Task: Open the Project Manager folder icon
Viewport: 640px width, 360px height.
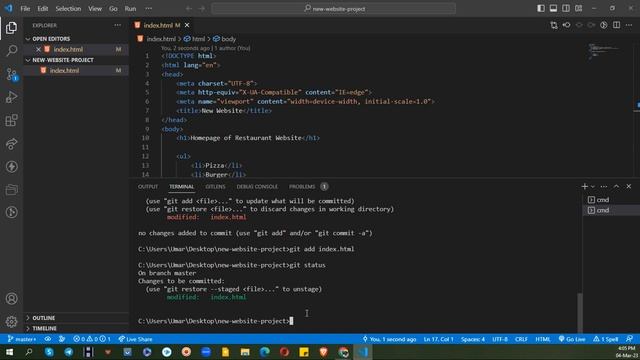Action: 11,189
